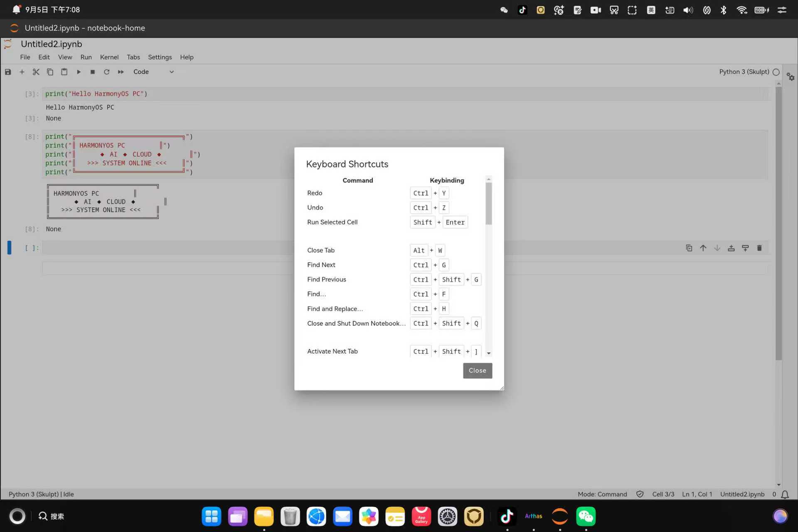Viewport: 798px width, 532px height.
Task: Click the notebook vertical scrollbar
Action: [778, 224]
